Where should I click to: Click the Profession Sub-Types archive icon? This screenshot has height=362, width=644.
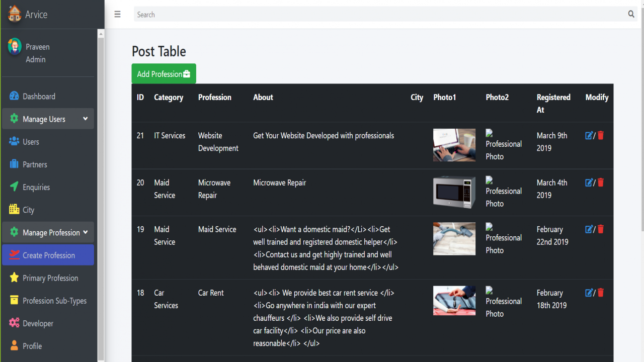click(x=14, y=300)
